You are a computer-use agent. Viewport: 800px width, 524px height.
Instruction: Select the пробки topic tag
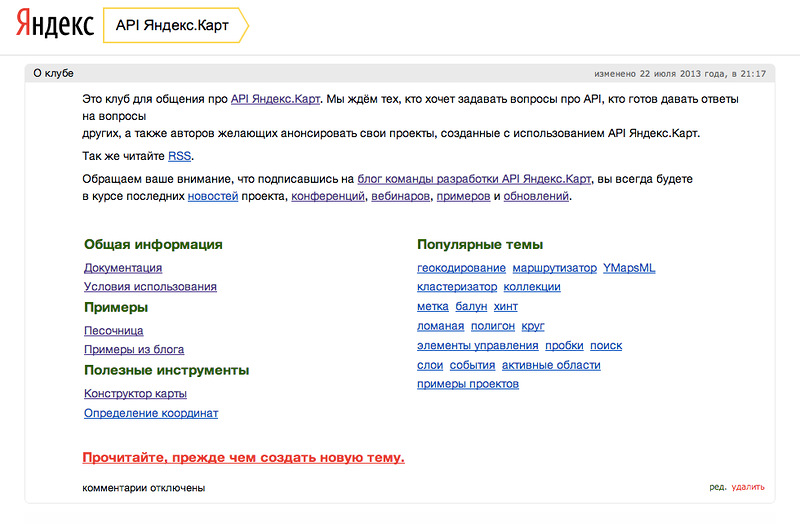[564, 345]
